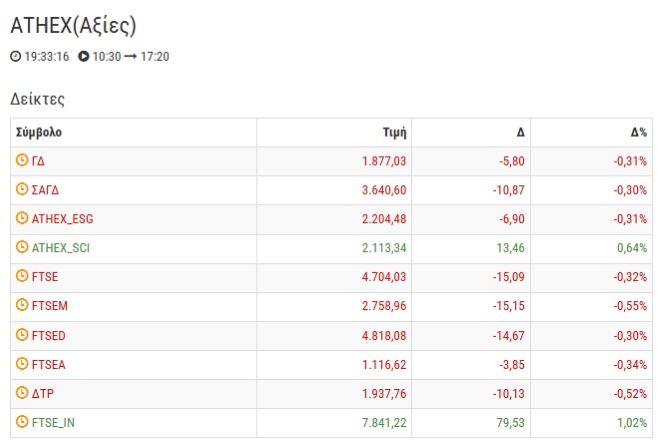Click the Δείκτες section heading

click(x=37, y=99)
